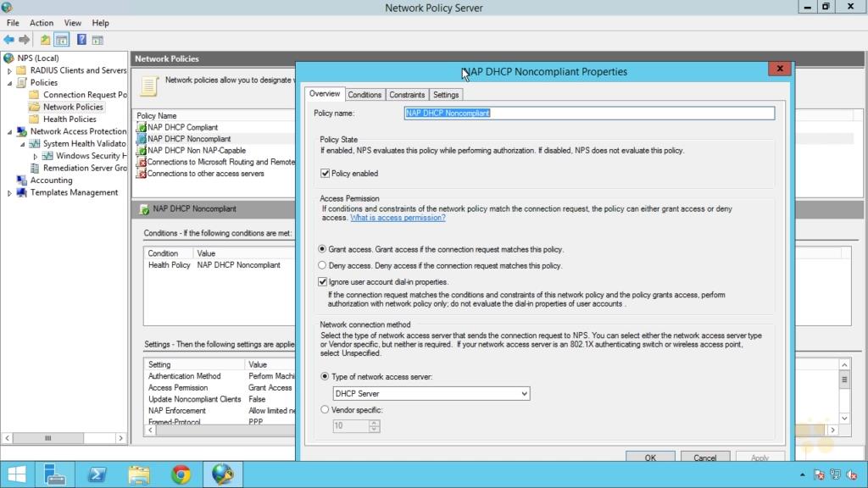Collapse the Network Access Protection node
Image resolution: width=868 pixels, height=488 pixels.
point(9,131)
